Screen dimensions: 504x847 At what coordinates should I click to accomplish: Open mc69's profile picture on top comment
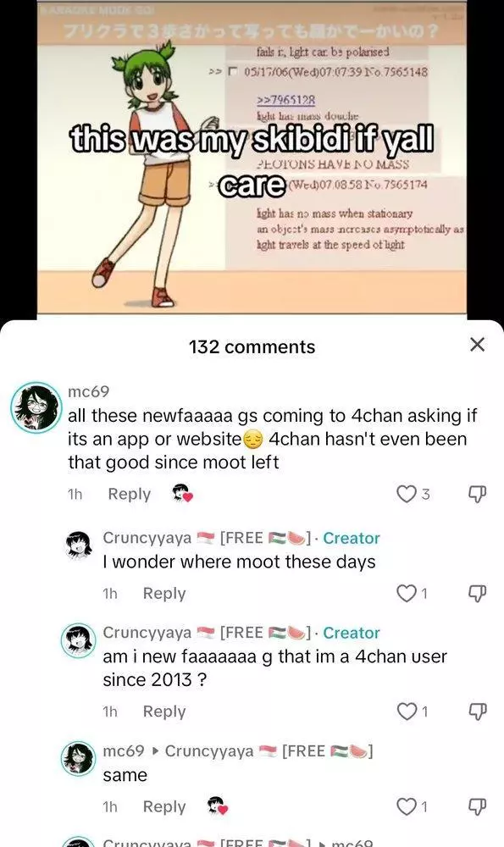pyautogui.click(x=36, y=407)
